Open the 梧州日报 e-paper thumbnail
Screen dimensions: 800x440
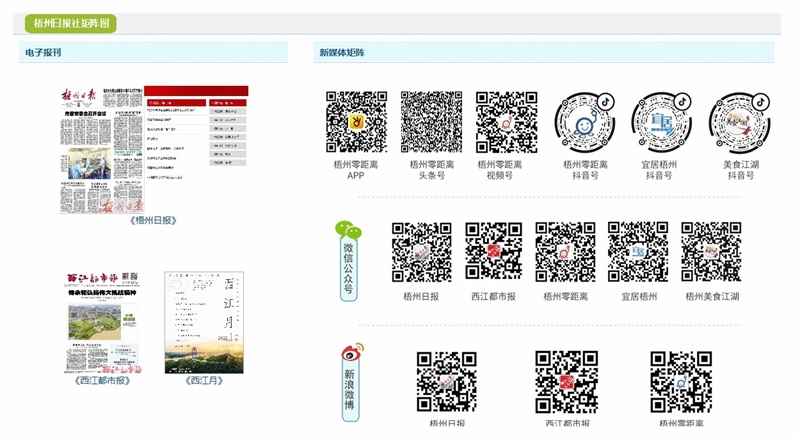point(153,148)
